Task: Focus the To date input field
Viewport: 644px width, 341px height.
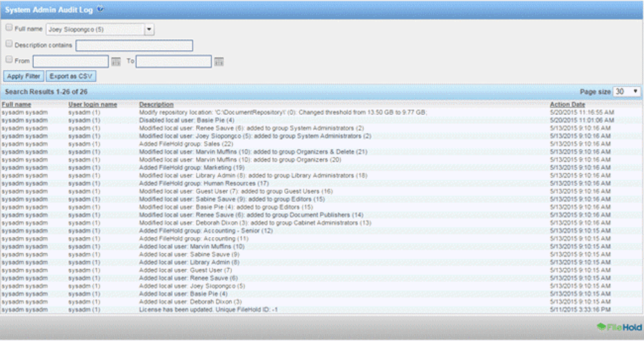Action: pos(173,62)
